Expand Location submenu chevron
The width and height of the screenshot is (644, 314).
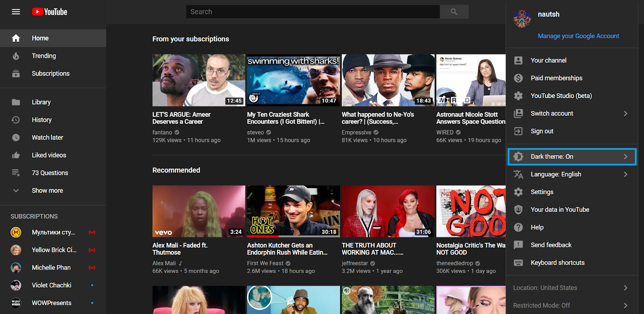pos(625,288)
